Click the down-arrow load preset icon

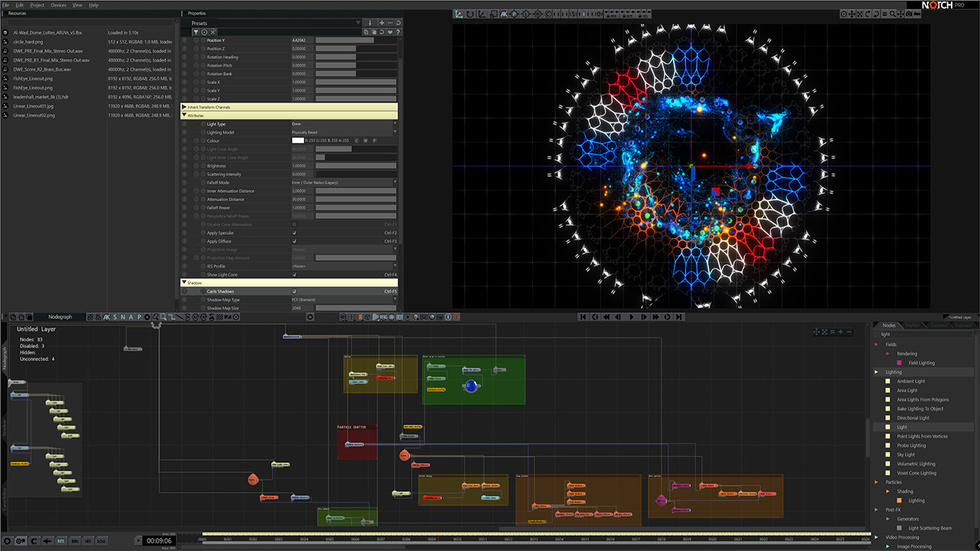(370, 23)
